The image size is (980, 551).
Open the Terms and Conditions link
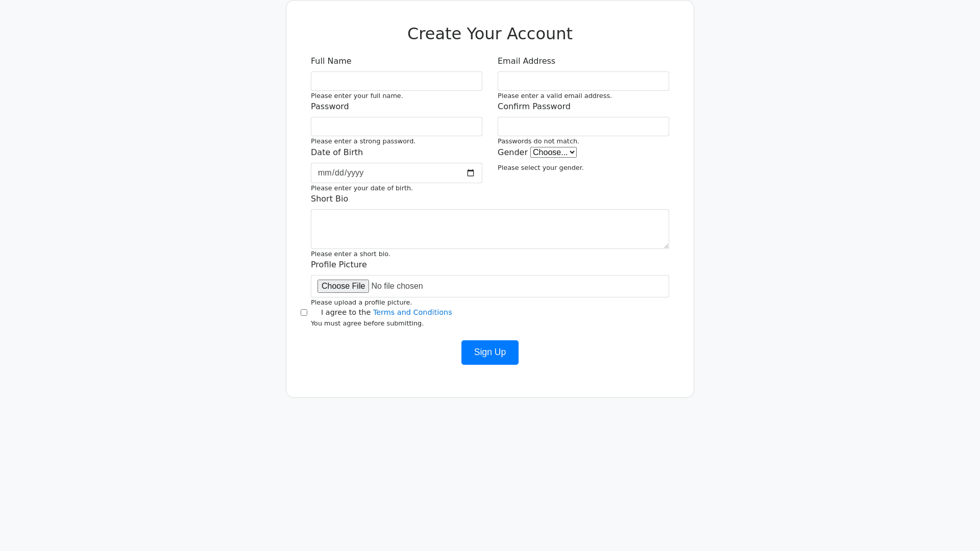[412, 312]
